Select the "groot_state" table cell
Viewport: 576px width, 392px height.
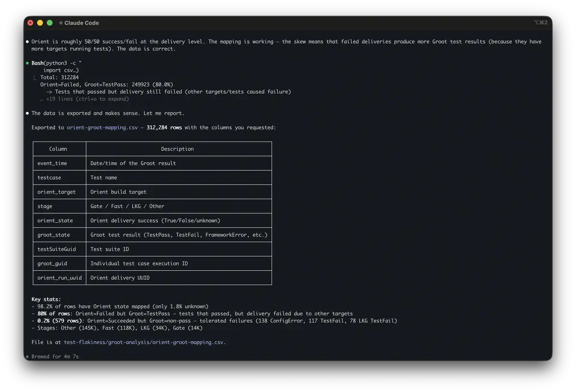[x=54, y=235]
